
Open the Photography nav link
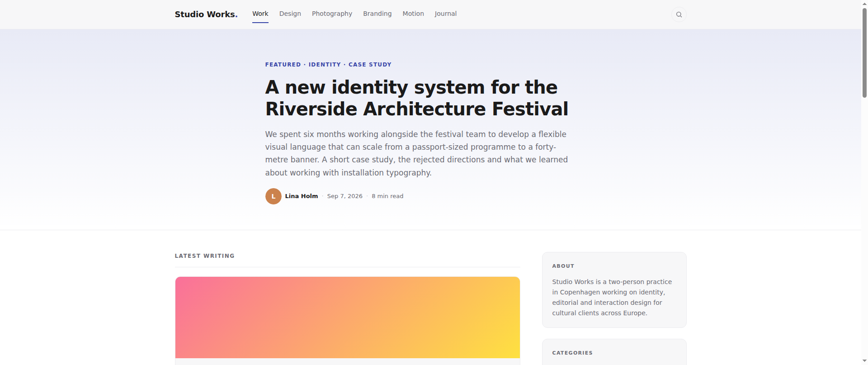click(x=332, y=14)
